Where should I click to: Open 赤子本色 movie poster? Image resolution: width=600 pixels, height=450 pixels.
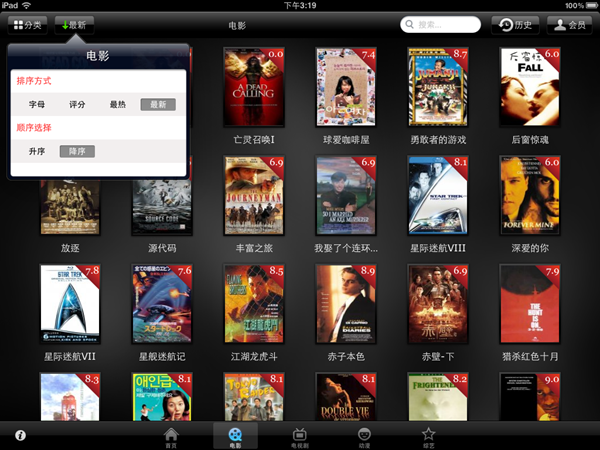coord(346,303)
